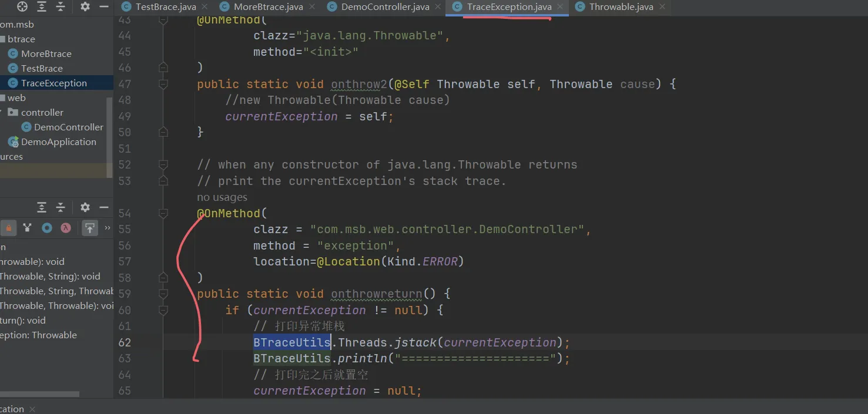The height and width of the screenshot is (414, 868).
Task: Collapse the method fold at line 59
Action: 163,294
